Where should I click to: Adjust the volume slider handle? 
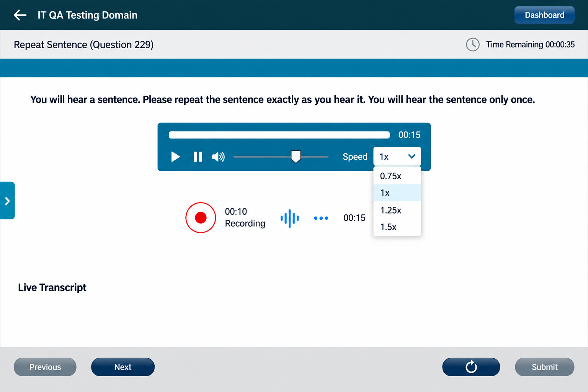pyautogui.click(x=296, y=156)
